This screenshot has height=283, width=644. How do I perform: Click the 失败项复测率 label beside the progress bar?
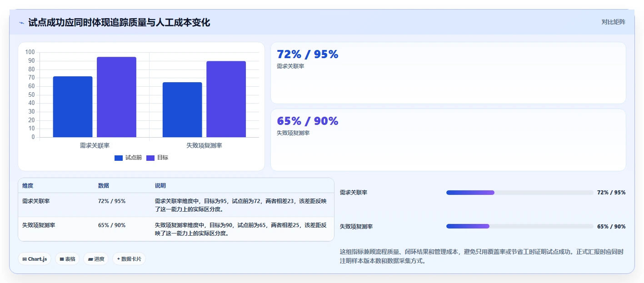click(356, 226)
